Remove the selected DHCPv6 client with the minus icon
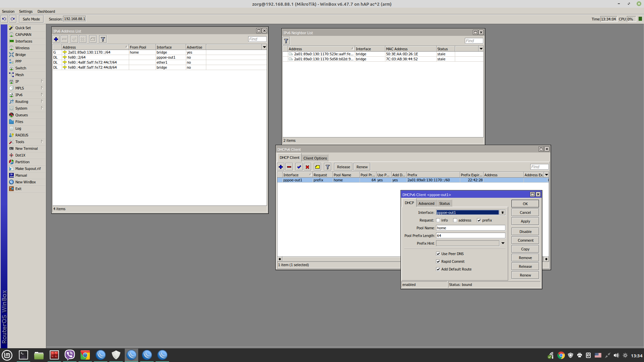 coord(289,167)
